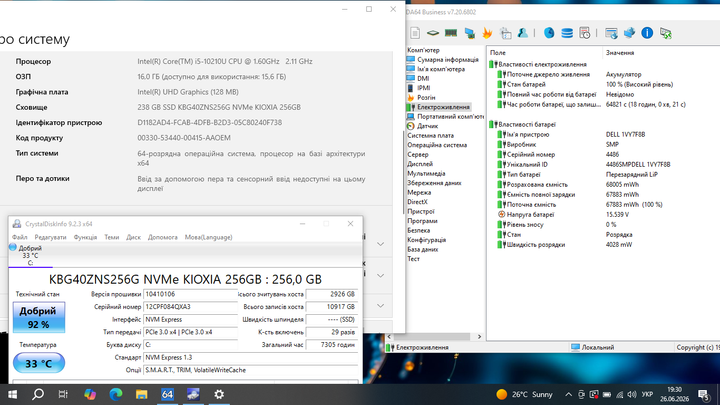The width and height of the screenshot is (720, 405).
Task: Expand the second collapsed section chevron in Settings
Action: (381, 276)
